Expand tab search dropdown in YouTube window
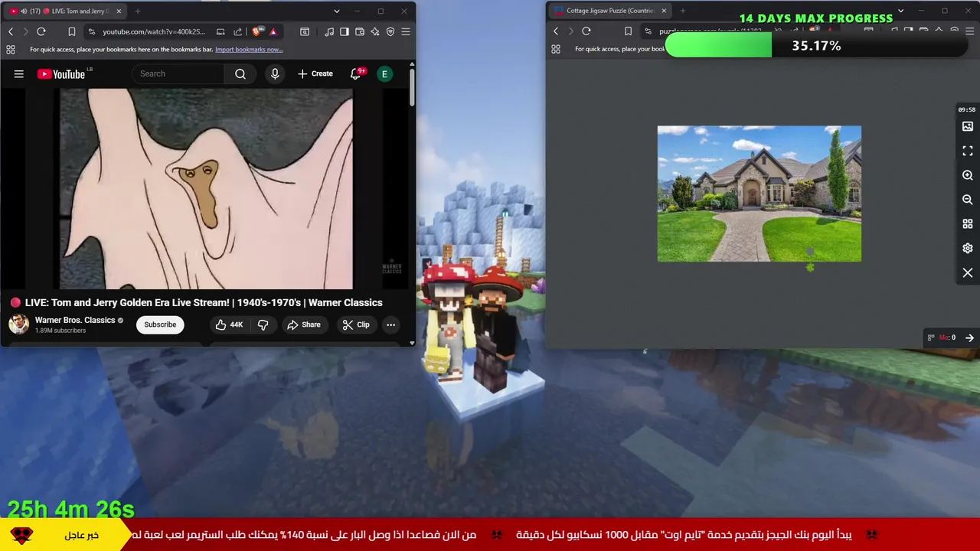 tap(337, 11)
